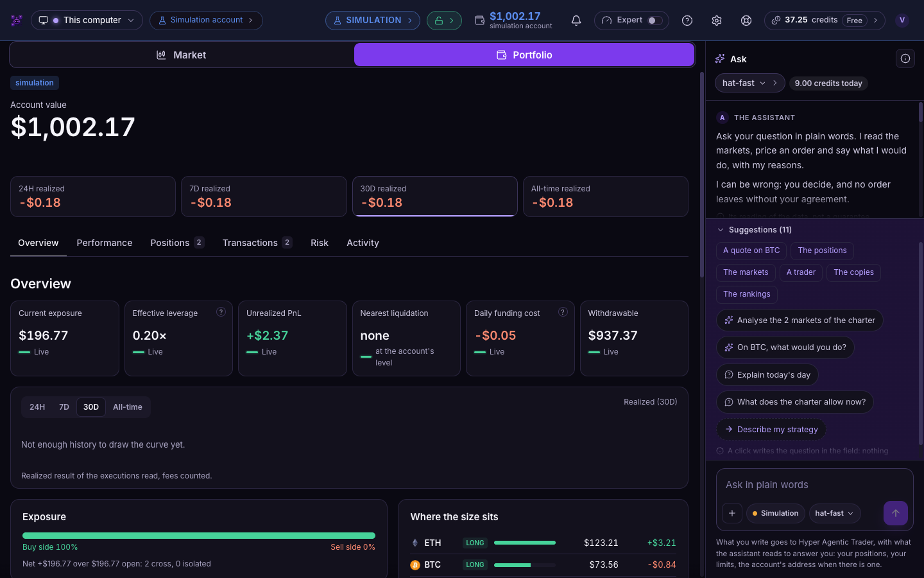Open the notifications bell

[x=576, y=21]
